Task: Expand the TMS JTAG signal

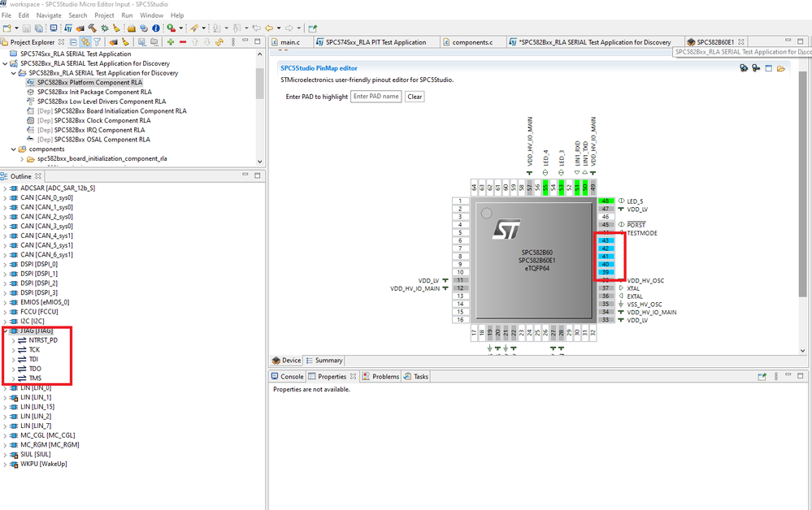Action: [x=14, y=378]
